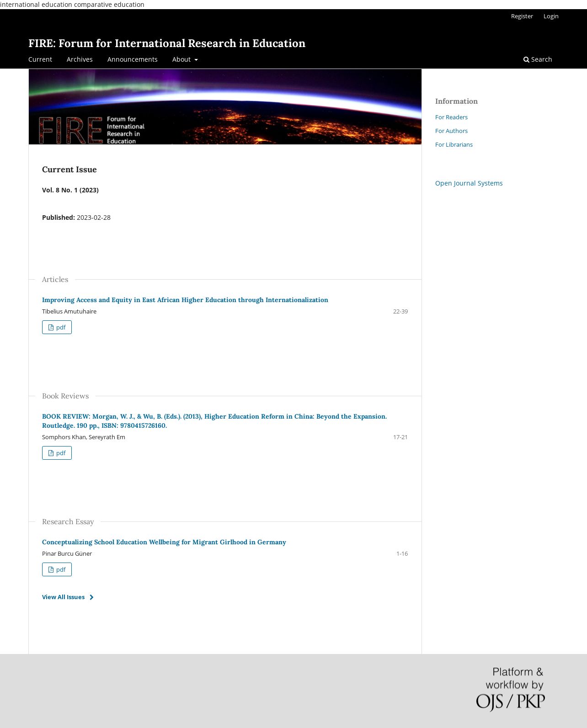Click the Articles section heading
Screen dimensions: 587x728
[x=55, y=280]
